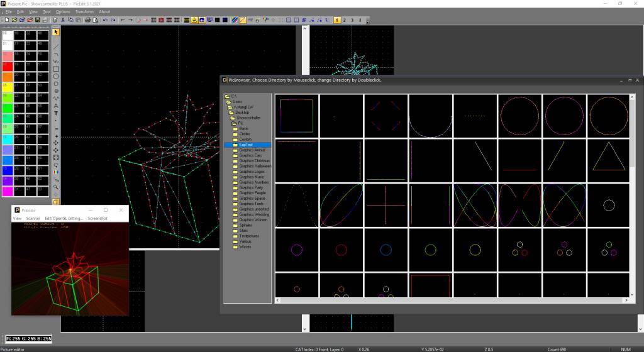Image resolution: width=644 pixels, height=352 pixels.
Task: Click the save floppy disk icon
Action: coord(38,20)
